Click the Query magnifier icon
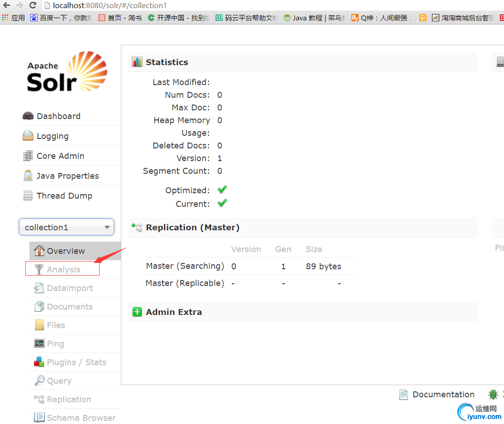This screenshot has width=504, height=424. click(39, 380)
